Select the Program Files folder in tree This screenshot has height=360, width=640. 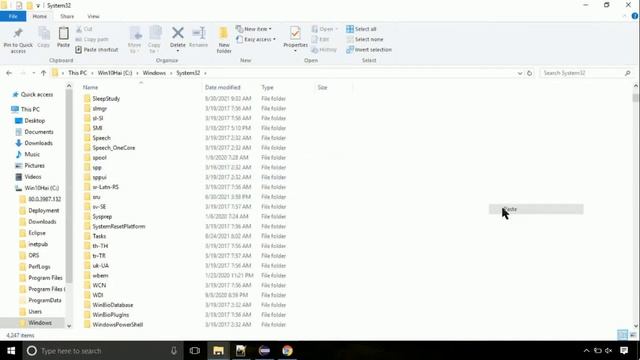tap(45, 278)
